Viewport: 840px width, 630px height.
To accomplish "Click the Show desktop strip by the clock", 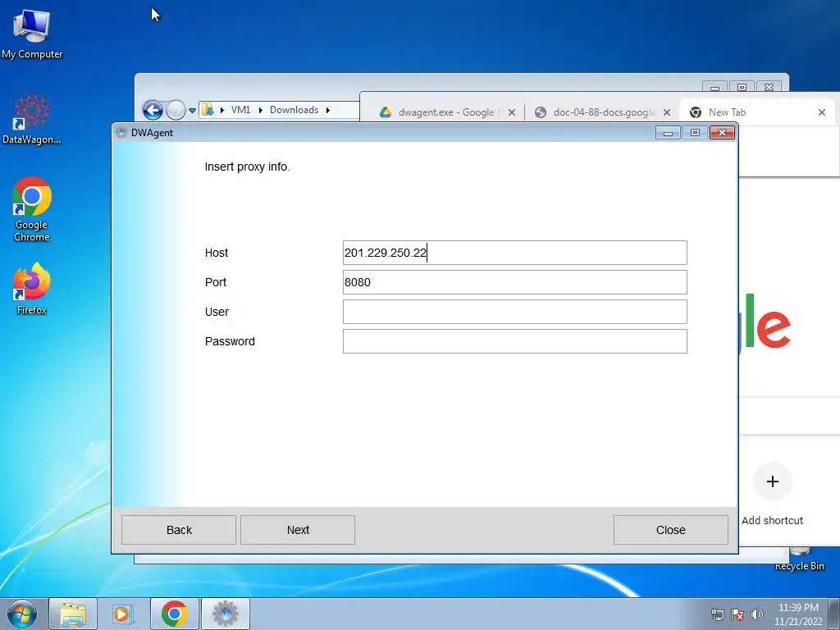I will pyautogui.click(x=834, y=614).
